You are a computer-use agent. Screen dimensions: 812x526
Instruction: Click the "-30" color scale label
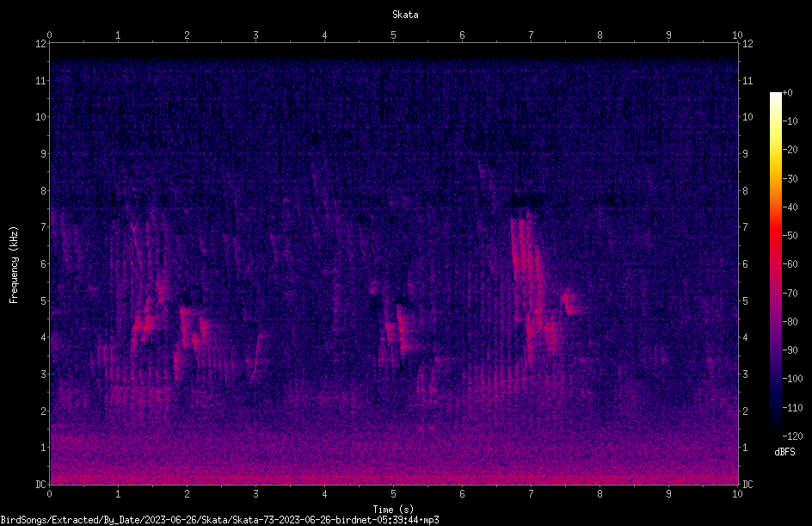click(x=790, y=179)
